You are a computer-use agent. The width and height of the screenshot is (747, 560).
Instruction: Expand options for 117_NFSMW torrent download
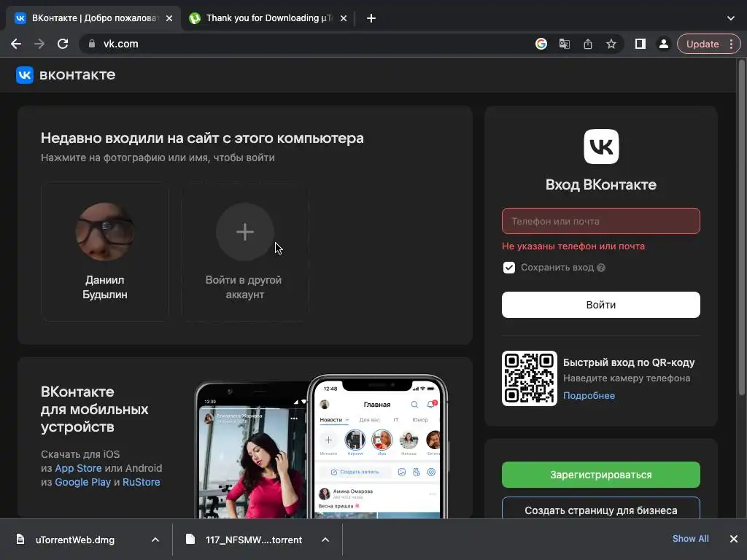pyautogui.click(x=325, y=540)
